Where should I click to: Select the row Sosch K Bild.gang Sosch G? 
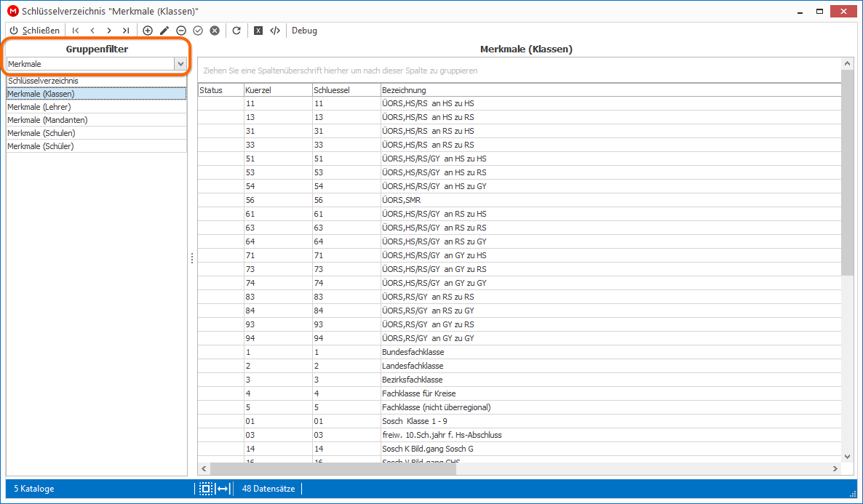point(520,449)
